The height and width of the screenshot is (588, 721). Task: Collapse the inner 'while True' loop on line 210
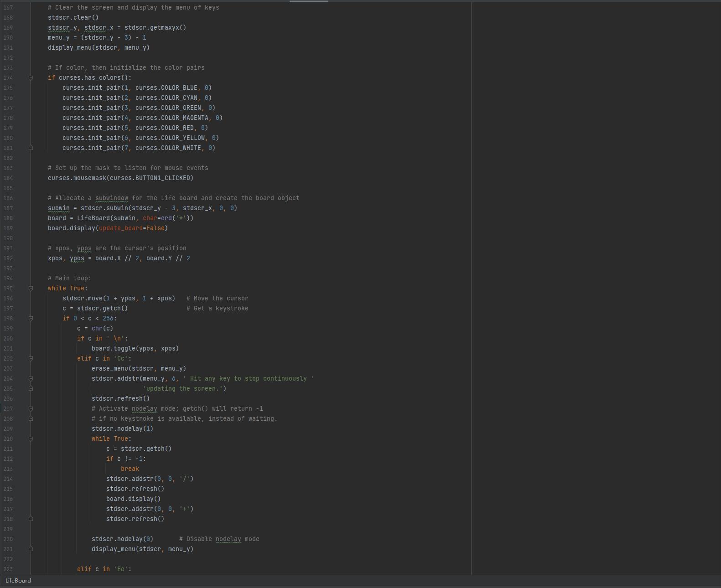click(31, 439)
